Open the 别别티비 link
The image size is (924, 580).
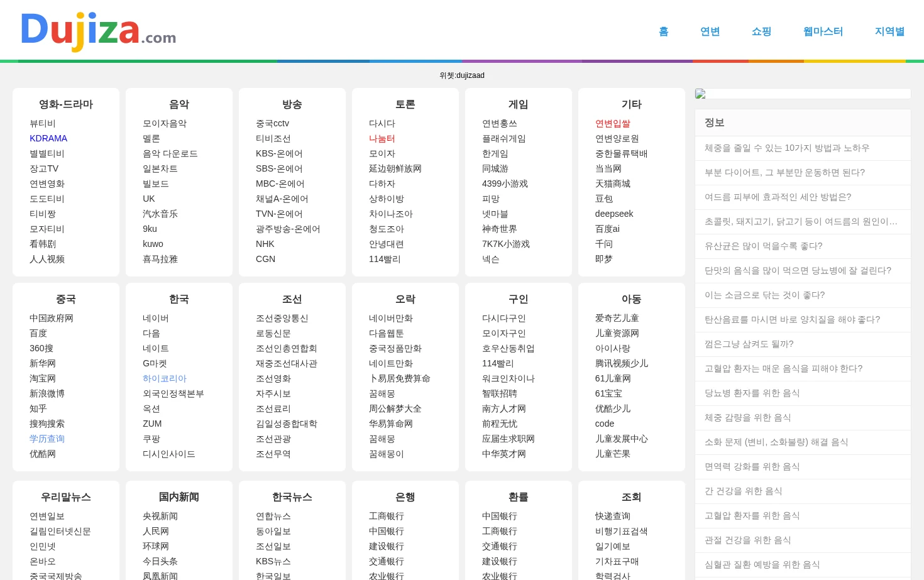47,153
